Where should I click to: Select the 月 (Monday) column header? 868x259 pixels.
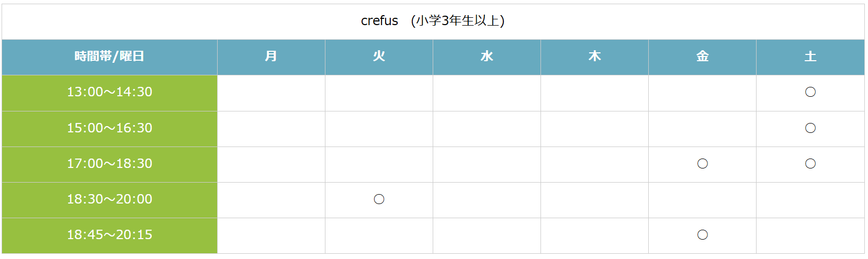271,57
